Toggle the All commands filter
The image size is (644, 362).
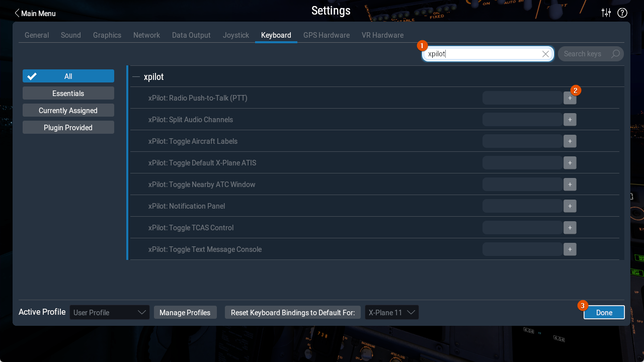[68, 75]
